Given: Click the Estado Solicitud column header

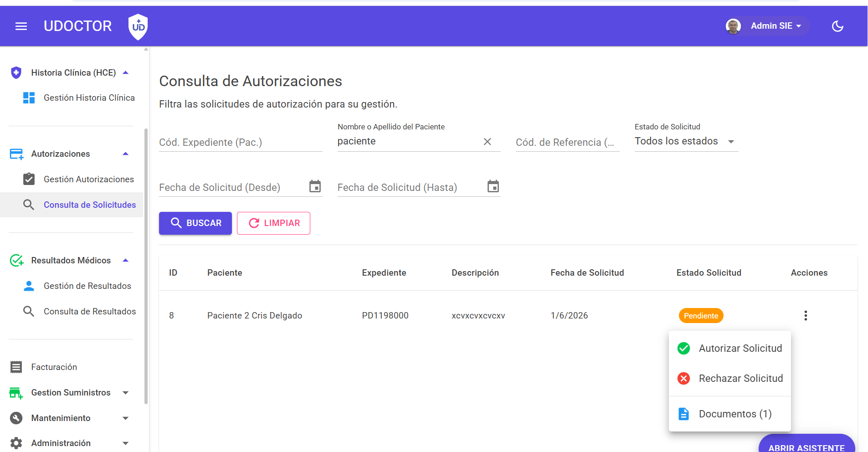Looking at the screenshot, I should click(x=709, y=272).
